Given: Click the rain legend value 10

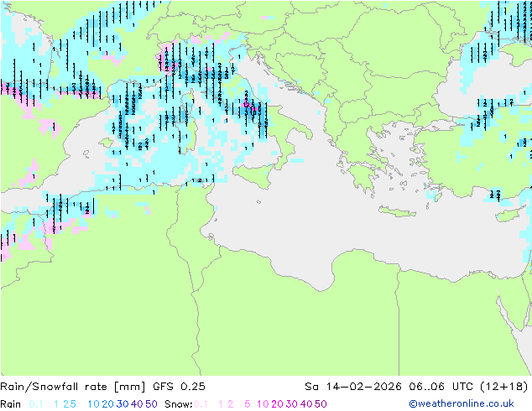Looking at the screenshot, I should (x=93, y=404).
